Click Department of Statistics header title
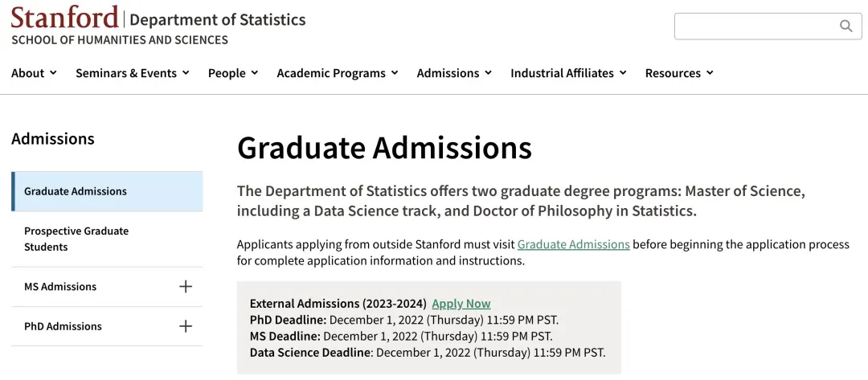 [217, 19]
